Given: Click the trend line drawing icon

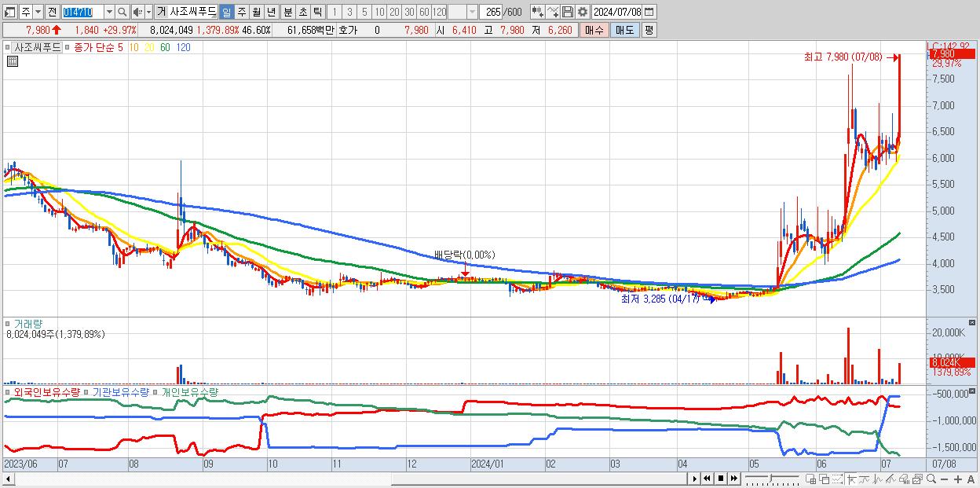Looking at the screenshot, I should (865, 479).
